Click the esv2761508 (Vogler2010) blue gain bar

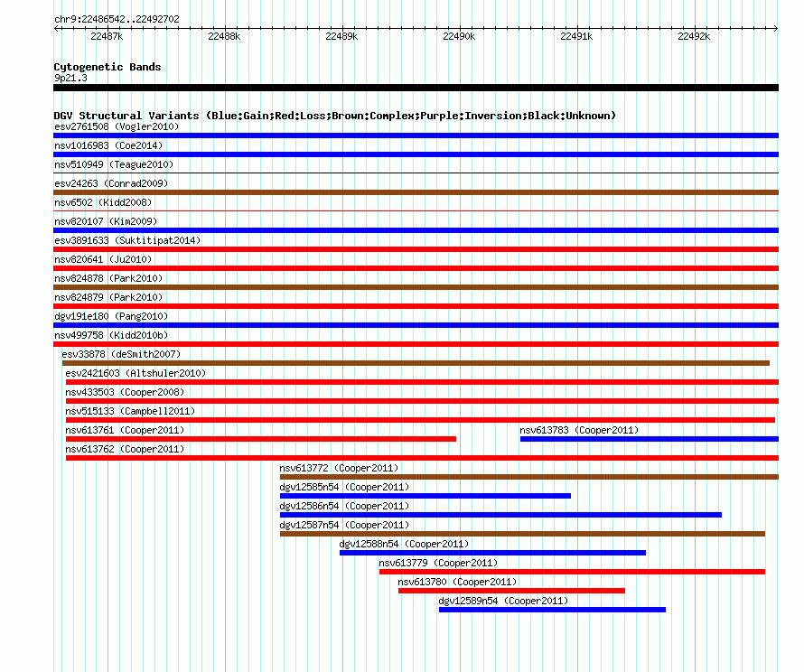click(x=416, y=135)
